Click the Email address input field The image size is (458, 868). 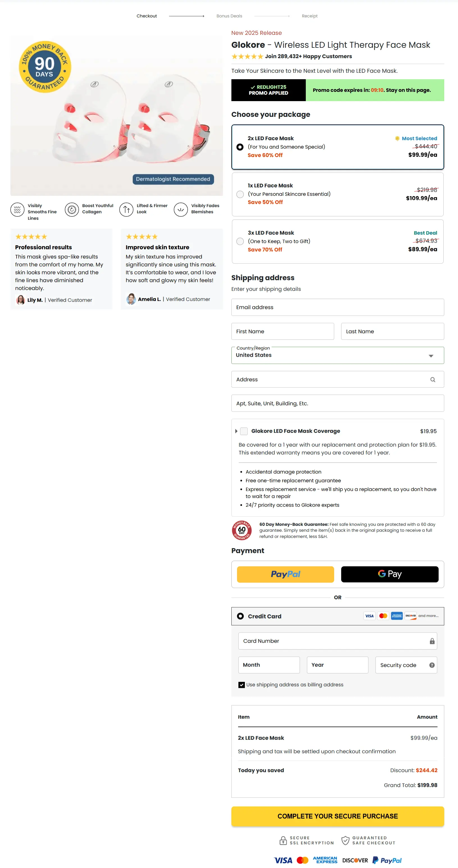pos(338,307)
